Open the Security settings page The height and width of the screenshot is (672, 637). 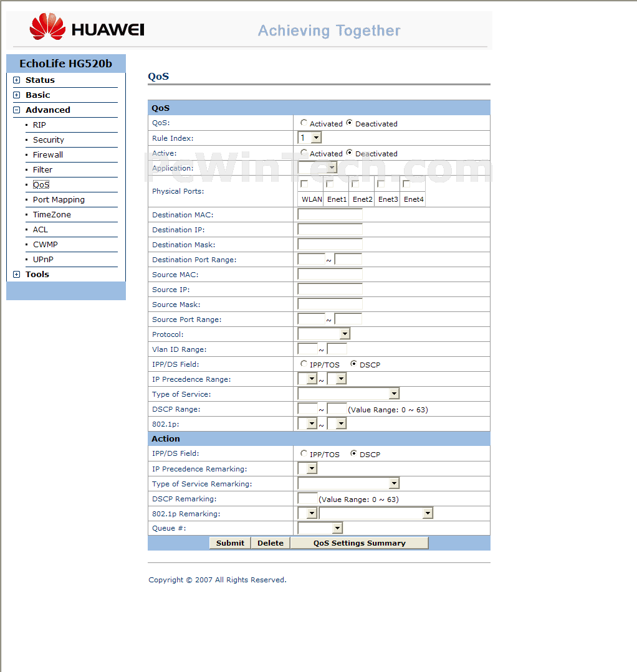pos(49,140)
